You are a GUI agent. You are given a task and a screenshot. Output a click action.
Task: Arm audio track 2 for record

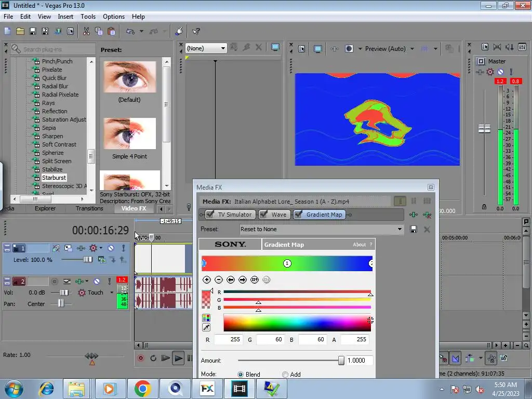54,281
